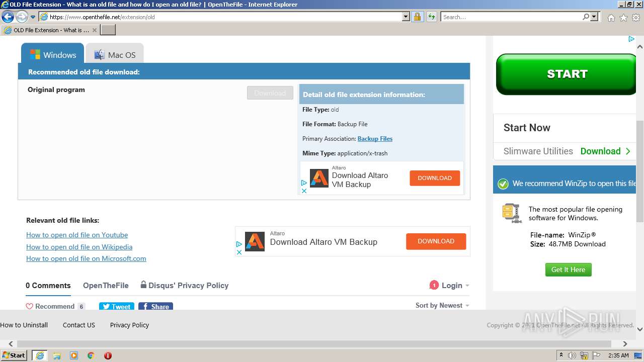This screenshot has height=362, width=644.
Task: Click the red shield icon in taskbar
Action: 108,355
